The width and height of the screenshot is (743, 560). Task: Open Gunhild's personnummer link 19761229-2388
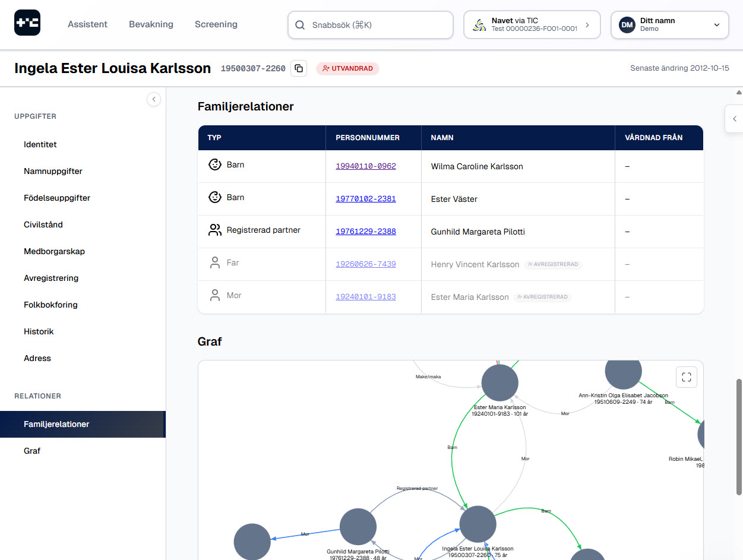point(366,232)
